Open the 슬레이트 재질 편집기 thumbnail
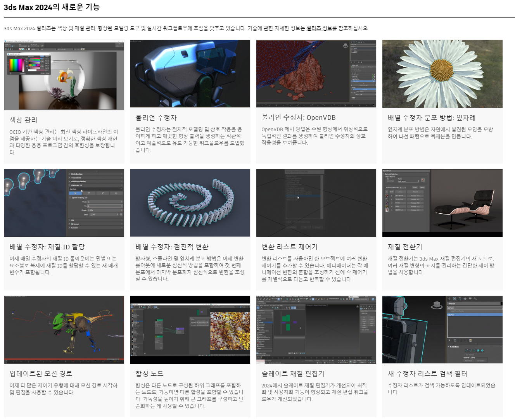Screen dimensions: 515x420 [x=316, y=330]
